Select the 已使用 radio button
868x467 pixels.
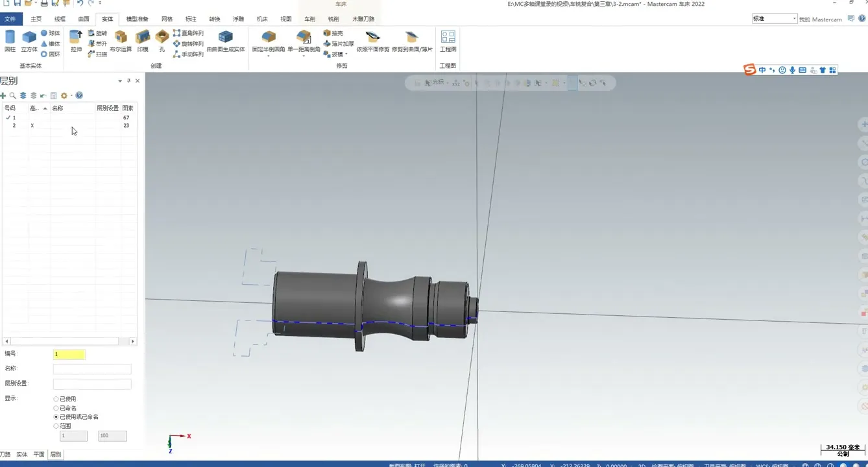pos(56,399)
